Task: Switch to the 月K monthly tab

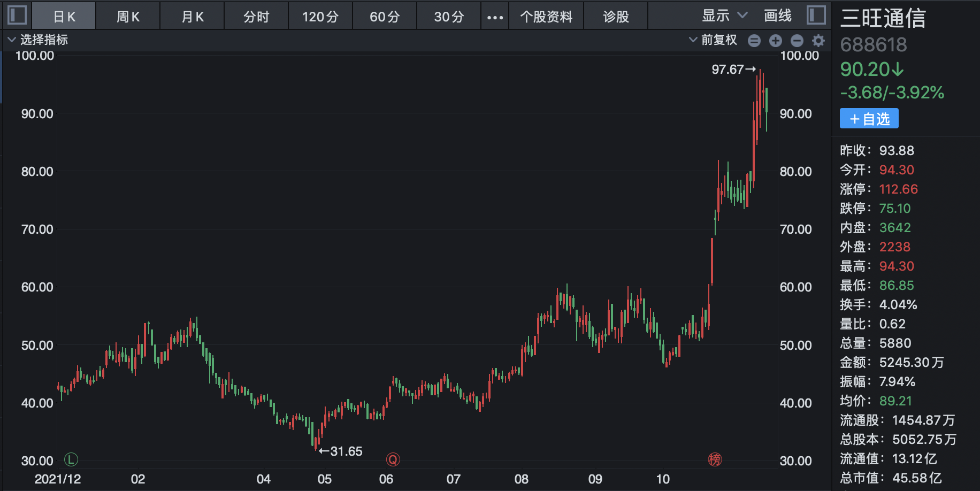Action: coord(192,17)
